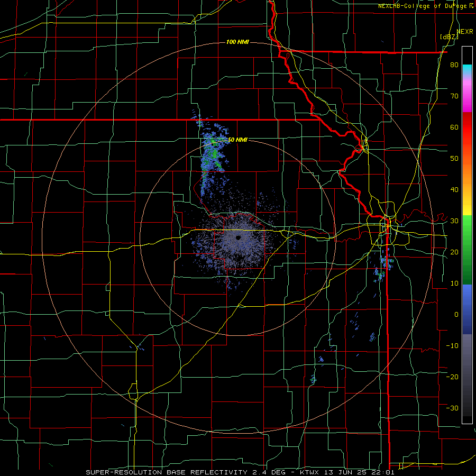Viewport: 476px width, 476px height.
Task: Click the 20 value on the dBZ scale
Action: (454, 252)
